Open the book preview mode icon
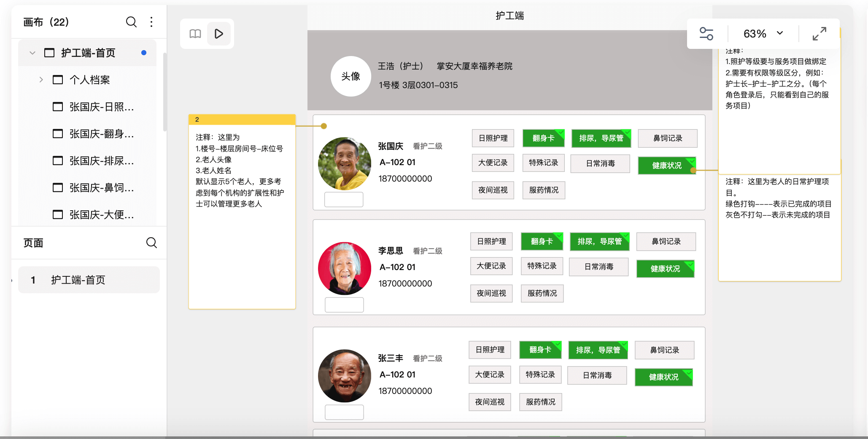The height and width of the screenshot is (439, 868). (x=195, y=34)
